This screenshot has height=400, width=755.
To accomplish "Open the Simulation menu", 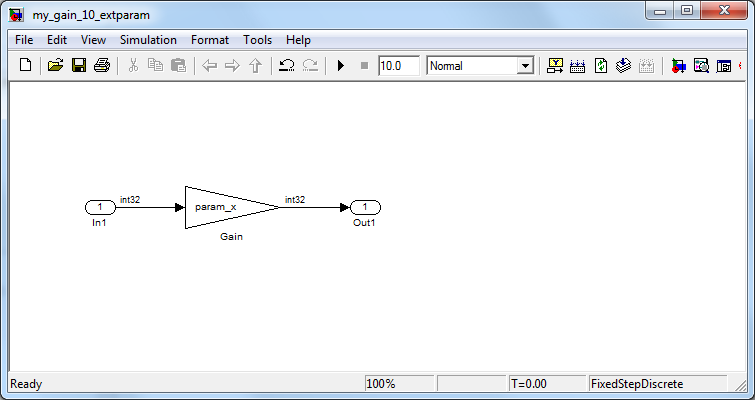I will pyautogui.click(x=148, y=40).
